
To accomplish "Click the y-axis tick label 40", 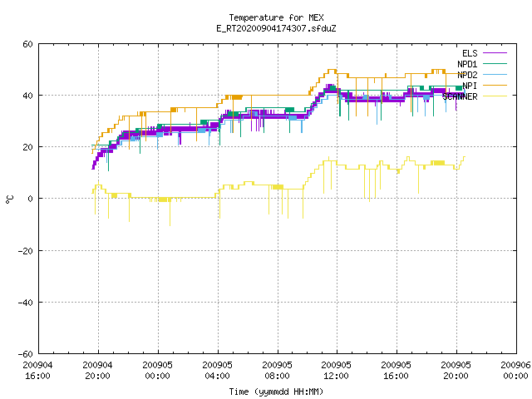I will [x=27, y=96].
